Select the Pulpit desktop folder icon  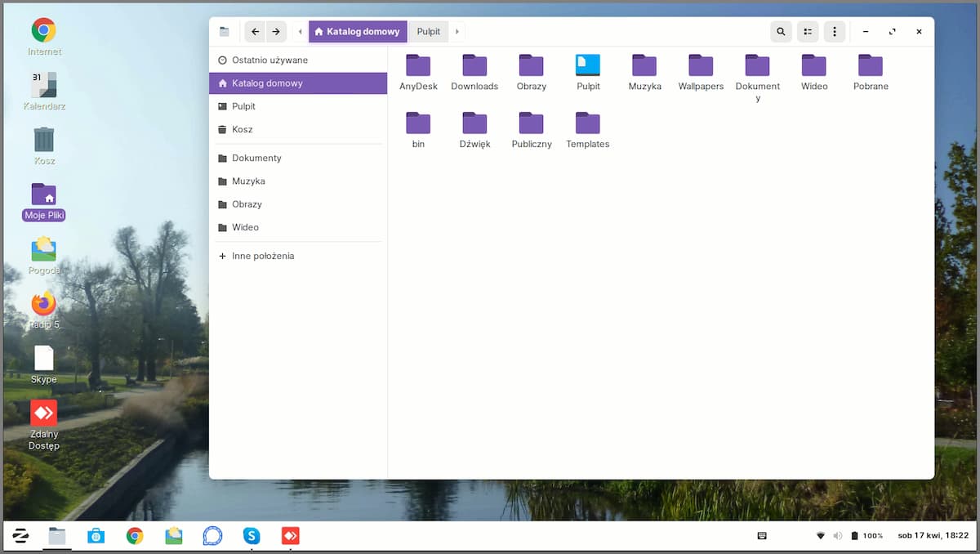588,67
